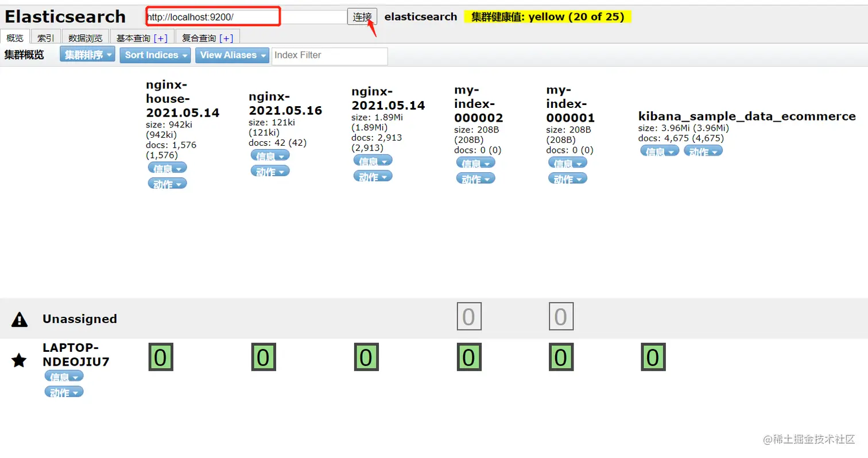Click assigned green shard 0 of my-index-000002
868x458 pixels.
point(469,357)
